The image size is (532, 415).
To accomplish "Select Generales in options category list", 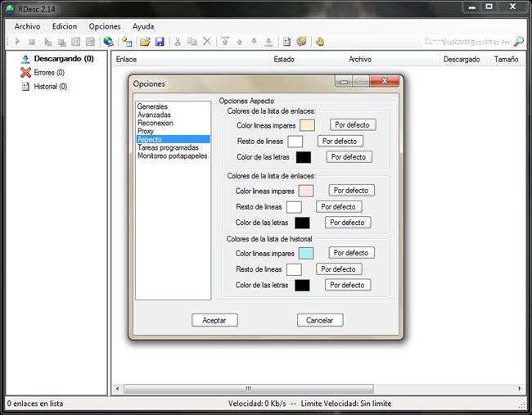I will (152, 107).
